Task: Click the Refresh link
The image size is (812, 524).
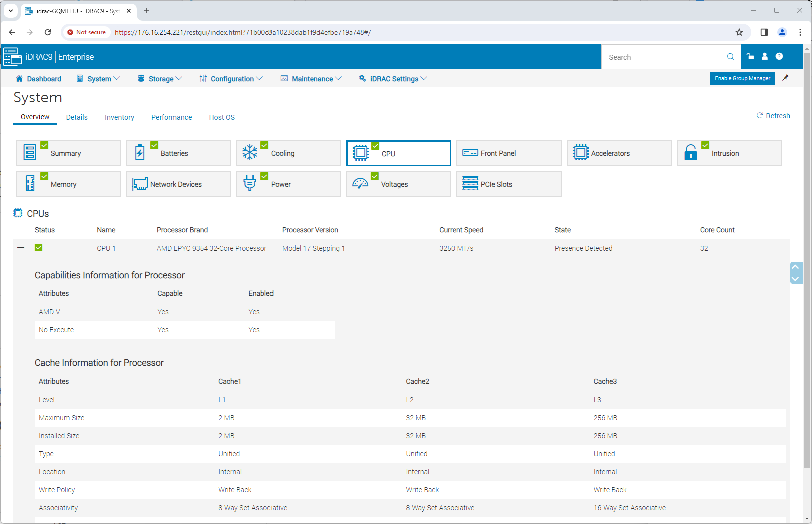Action: [x=773, y=116]
